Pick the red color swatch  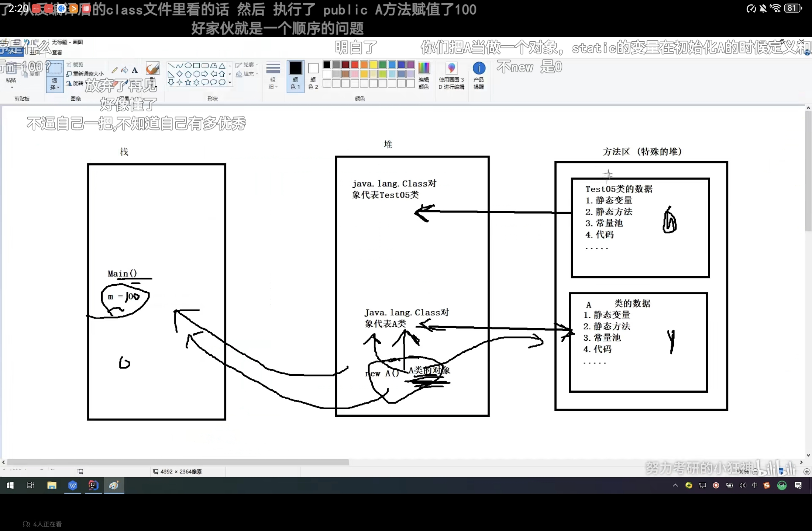[355, 65]
